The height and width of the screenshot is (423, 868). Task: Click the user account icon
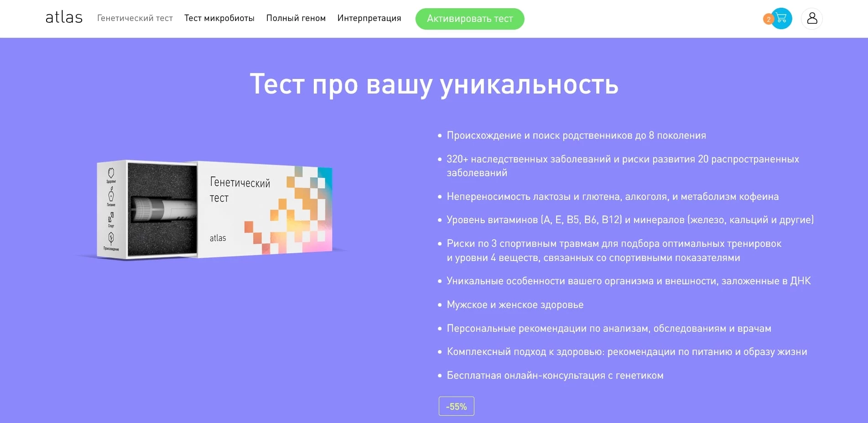[x=812, y=18]
